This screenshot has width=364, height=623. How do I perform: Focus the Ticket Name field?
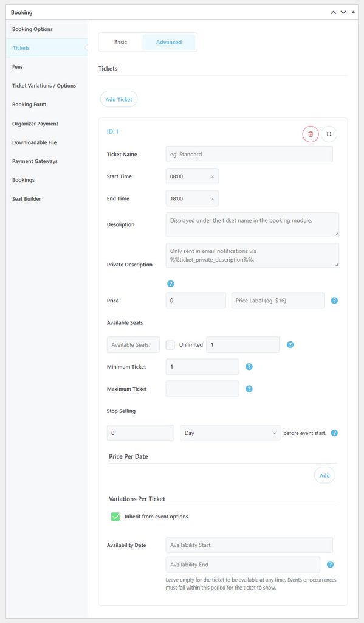coord(249,154)
